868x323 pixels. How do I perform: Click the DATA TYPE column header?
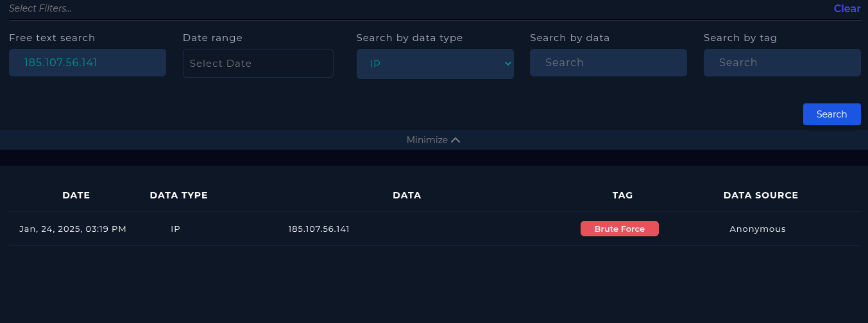[179, 195]
